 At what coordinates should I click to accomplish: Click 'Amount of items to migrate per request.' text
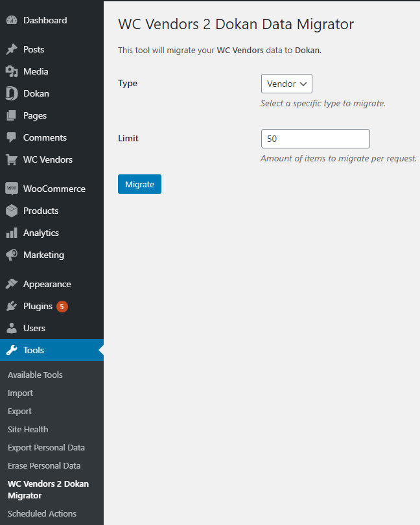tap(338, 158)
